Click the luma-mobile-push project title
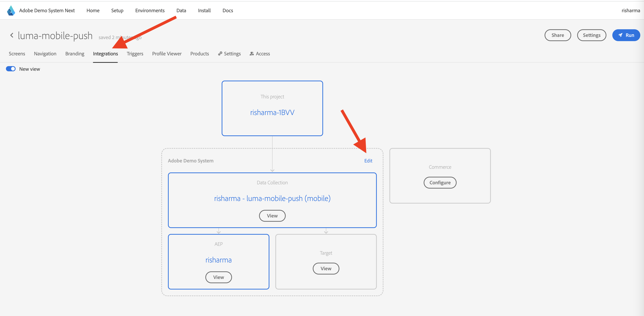Screen dimensions: 644x316 tap(55, 36)
